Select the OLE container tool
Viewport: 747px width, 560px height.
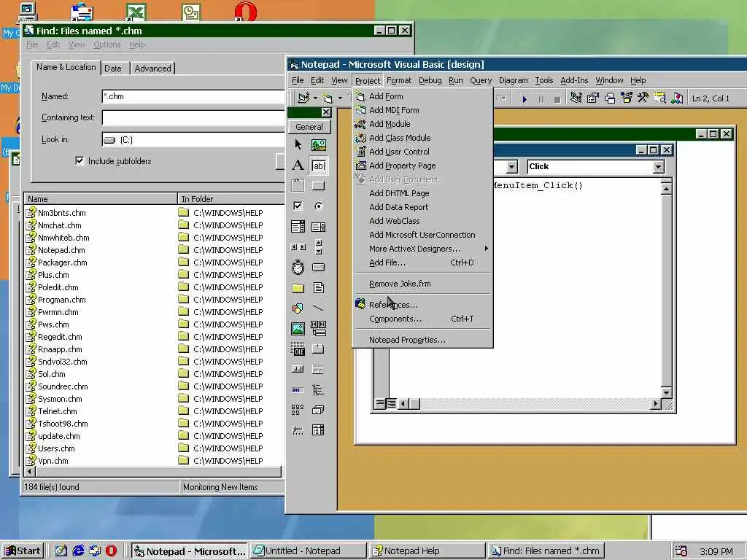tap(298, 349)
